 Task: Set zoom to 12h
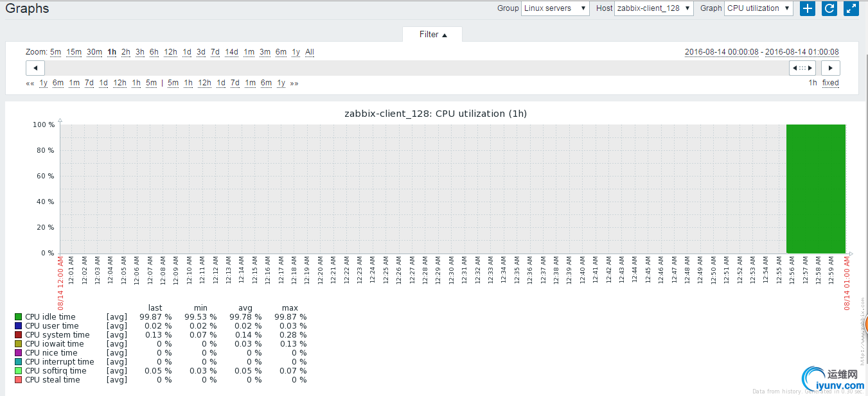(170, 52)
